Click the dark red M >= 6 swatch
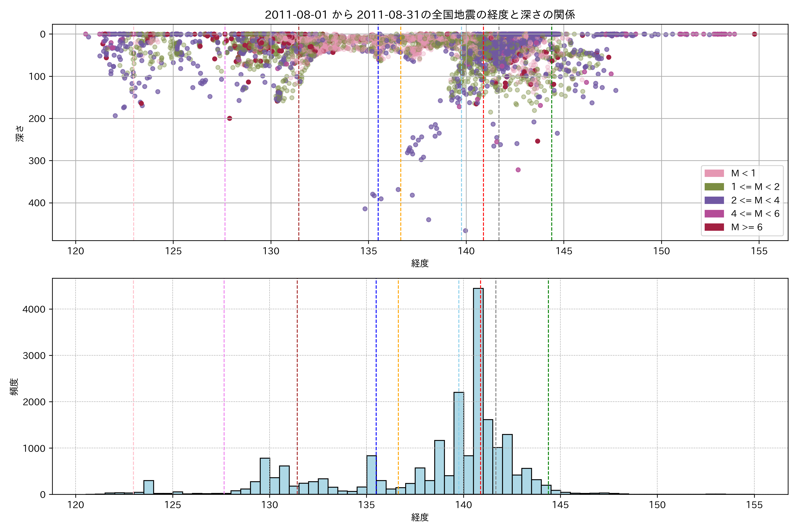Image resolution: width=798 pixels, height=532 pixels. 714,227
